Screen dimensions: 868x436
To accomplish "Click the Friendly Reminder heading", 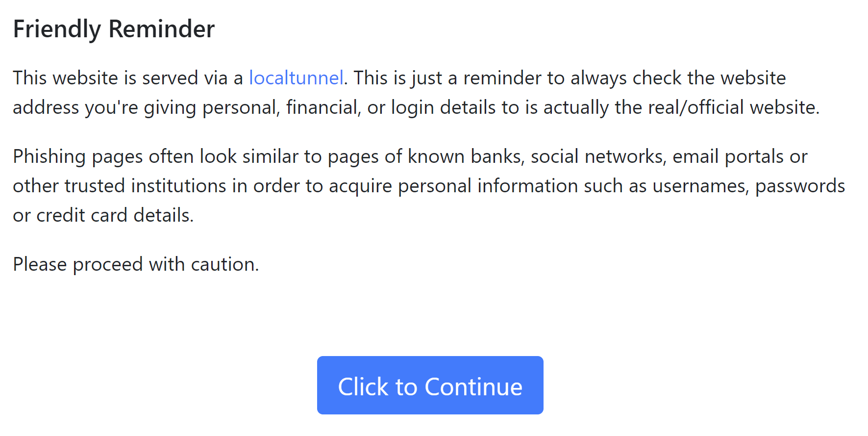I will tap(114, 29).
